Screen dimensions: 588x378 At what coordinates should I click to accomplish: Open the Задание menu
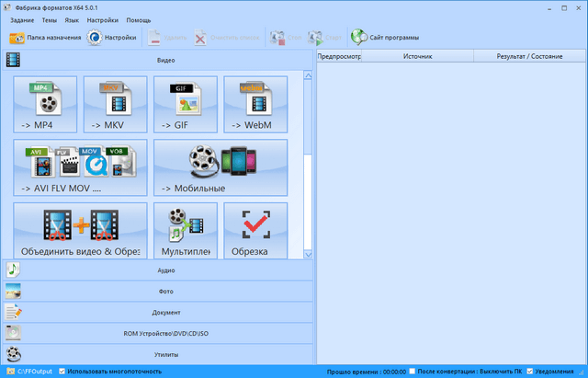pos(22,18)
